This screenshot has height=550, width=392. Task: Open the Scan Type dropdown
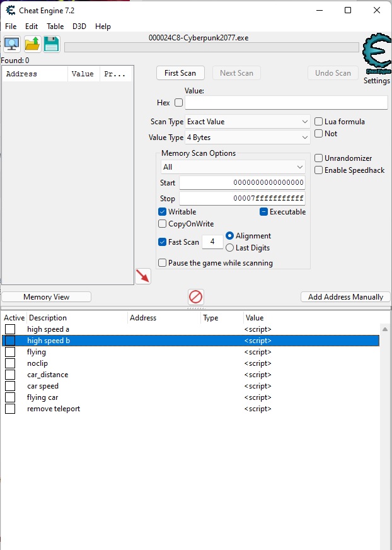pyautogui.click(x=248, y=122)
